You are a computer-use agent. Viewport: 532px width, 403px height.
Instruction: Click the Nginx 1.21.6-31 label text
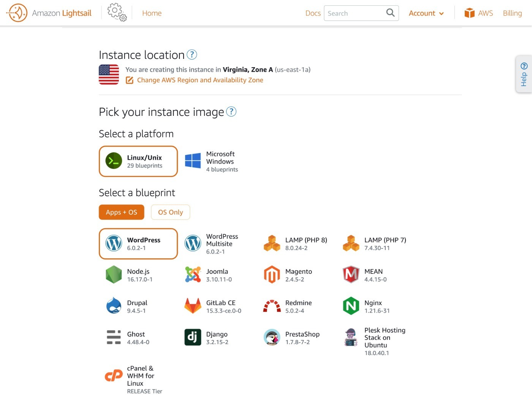(377, 307)
